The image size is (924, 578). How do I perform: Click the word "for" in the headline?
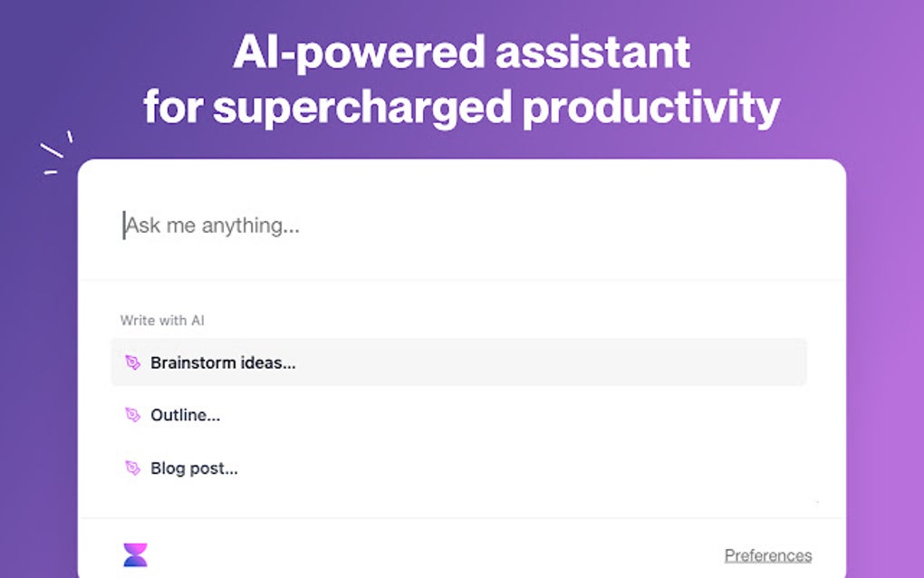173,108
